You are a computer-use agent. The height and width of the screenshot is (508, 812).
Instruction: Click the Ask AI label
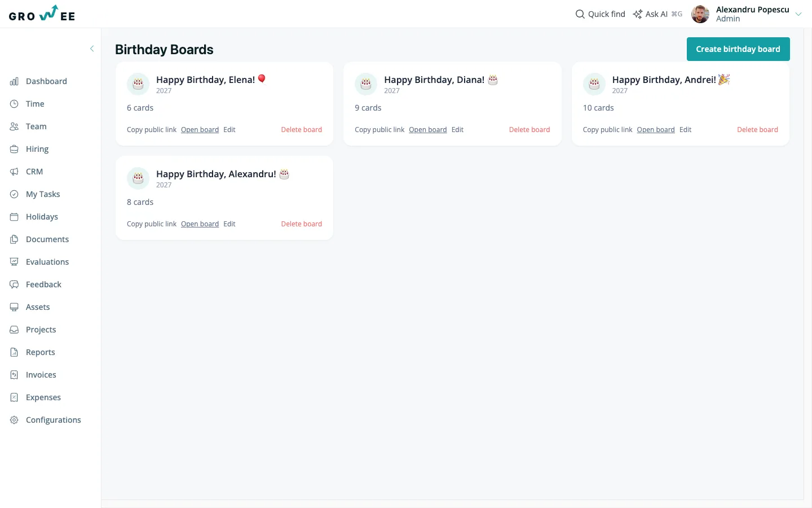click(x=656, y=14)
